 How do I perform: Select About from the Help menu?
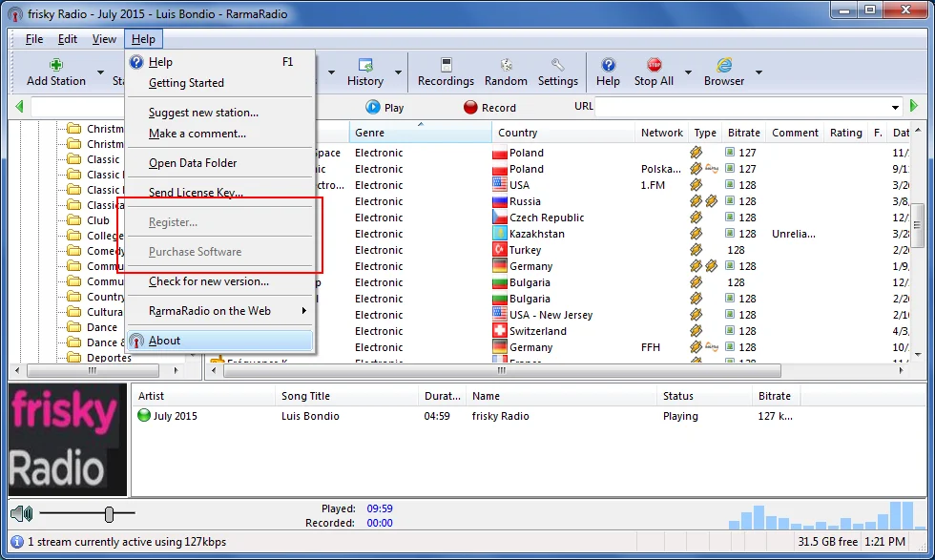coord(164,341)
